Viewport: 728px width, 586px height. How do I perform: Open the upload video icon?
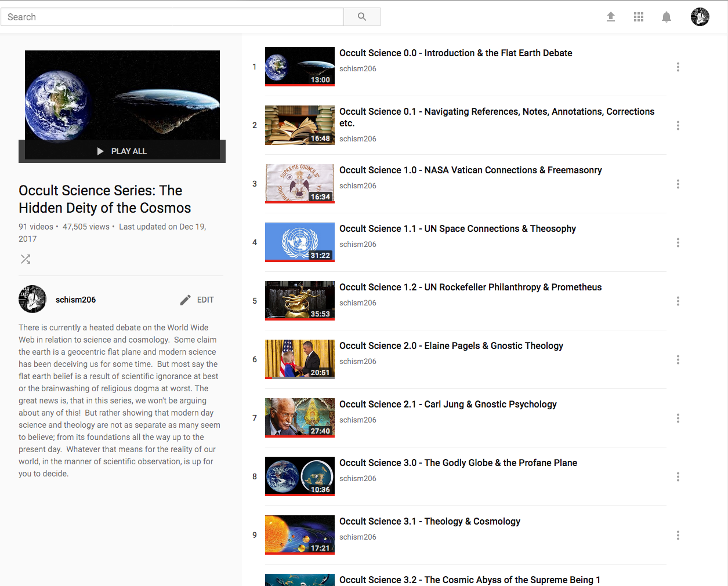611,17
